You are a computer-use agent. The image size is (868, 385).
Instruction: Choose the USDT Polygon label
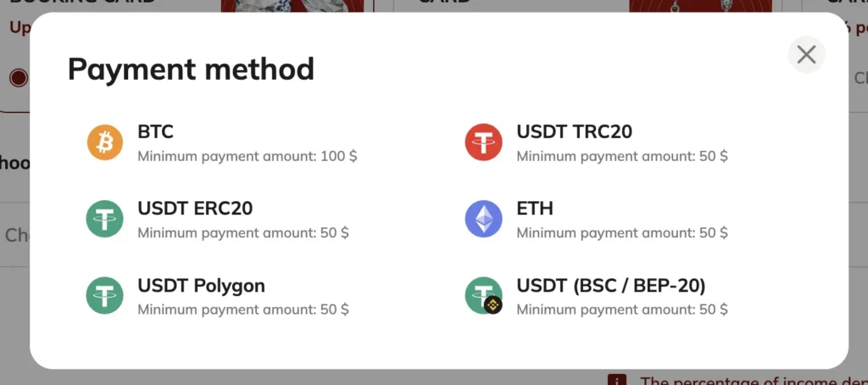pyautogui.click(x=201, y=286)
